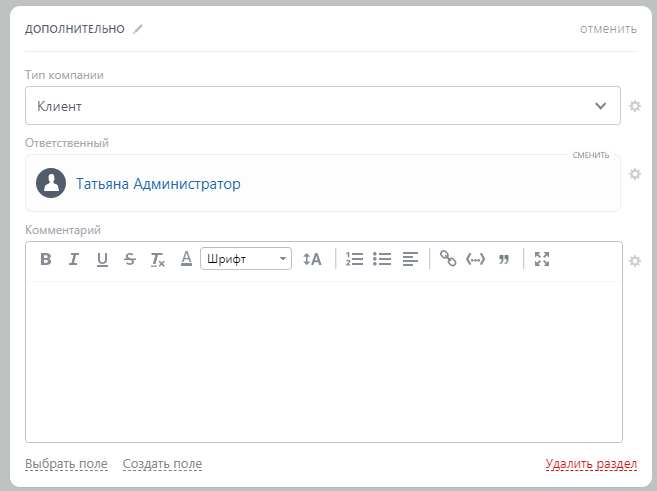The image size is (657, 491).
Task: Open the font size tool
Action: coord(312,259)
